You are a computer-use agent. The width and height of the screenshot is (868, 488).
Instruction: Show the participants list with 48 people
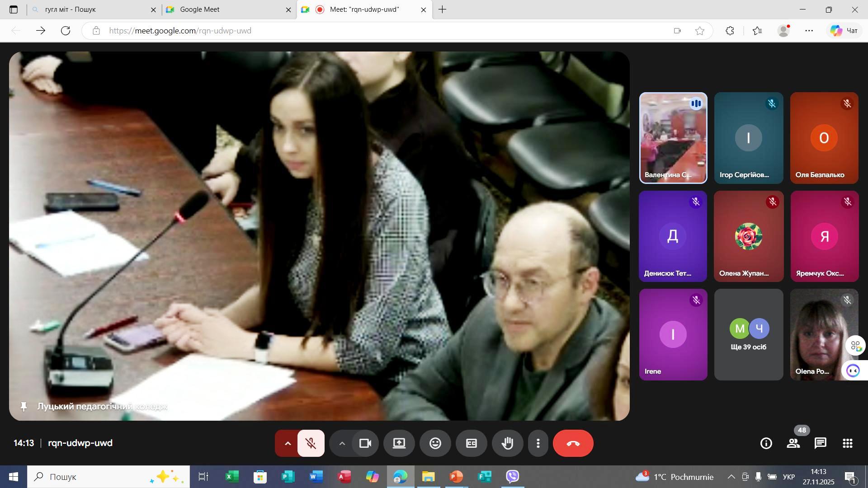coord(793,443)
